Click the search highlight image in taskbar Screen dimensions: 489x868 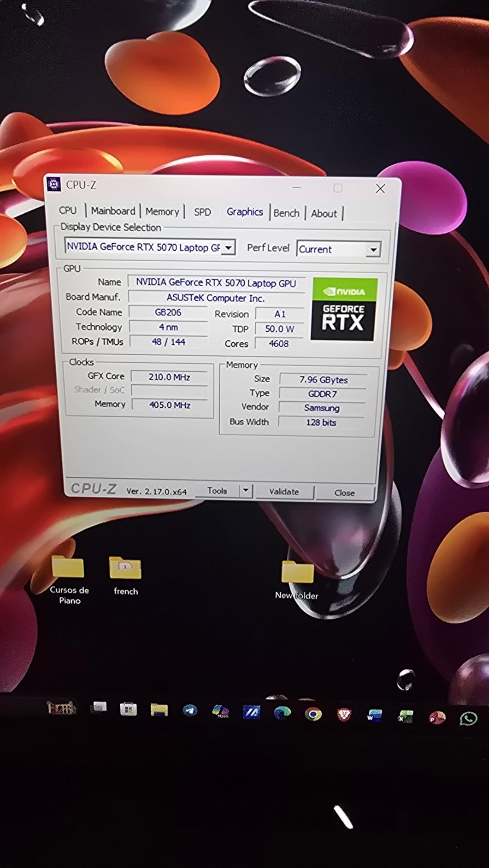pos(61,707)
